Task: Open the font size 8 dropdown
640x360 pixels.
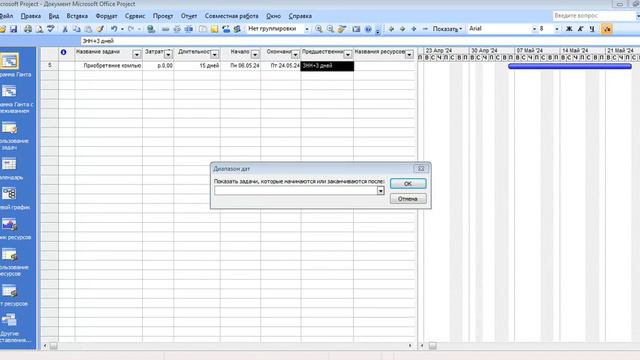Action: point(557,29)
